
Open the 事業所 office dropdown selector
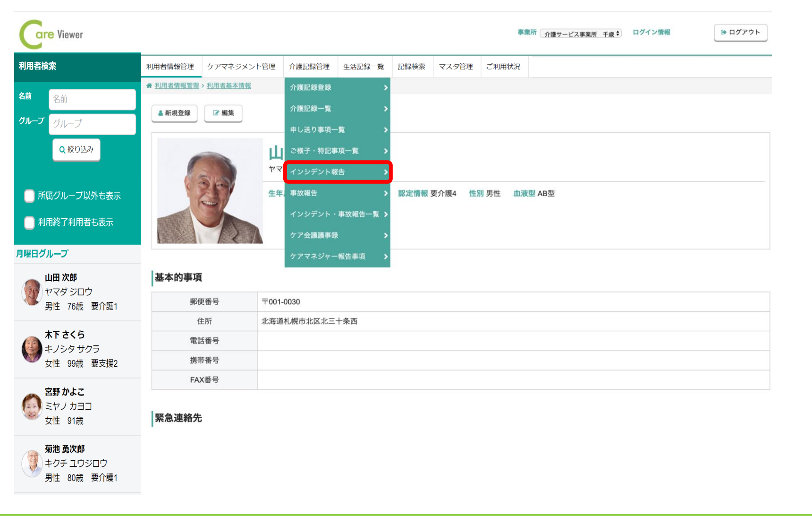(x=581, y=34)
